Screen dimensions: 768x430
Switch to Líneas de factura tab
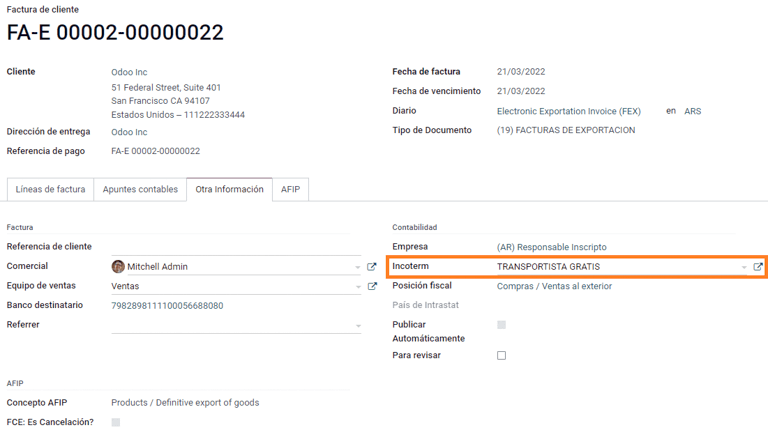tap(50, 189)
